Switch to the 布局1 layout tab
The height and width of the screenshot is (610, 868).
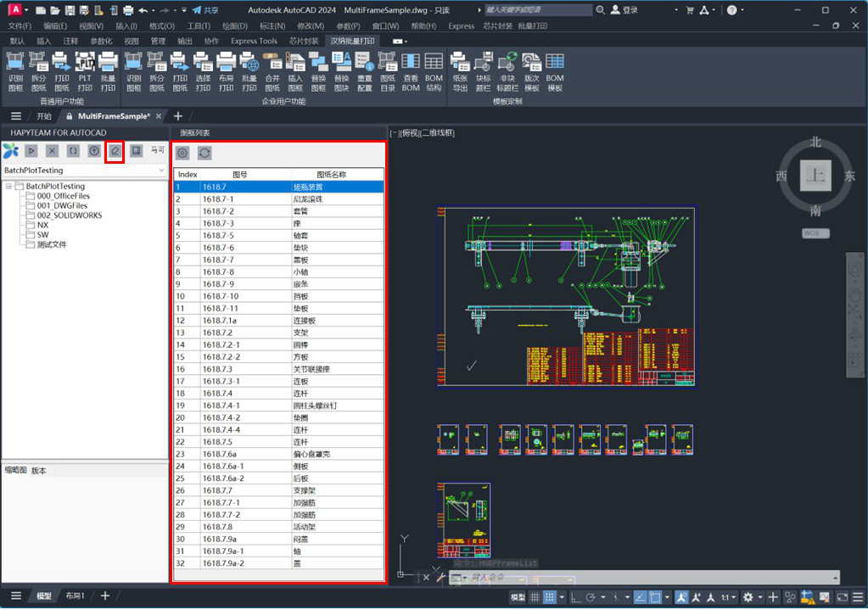pos(75,596)
